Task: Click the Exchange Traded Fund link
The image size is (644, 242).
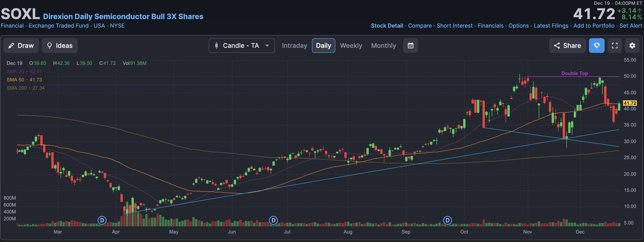Action: [59, 26]
